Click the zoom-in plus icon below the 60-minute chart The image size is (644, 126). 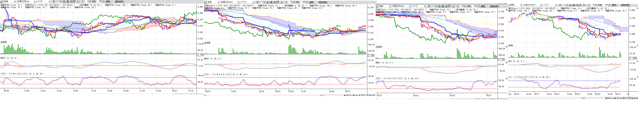click(609, 98)
